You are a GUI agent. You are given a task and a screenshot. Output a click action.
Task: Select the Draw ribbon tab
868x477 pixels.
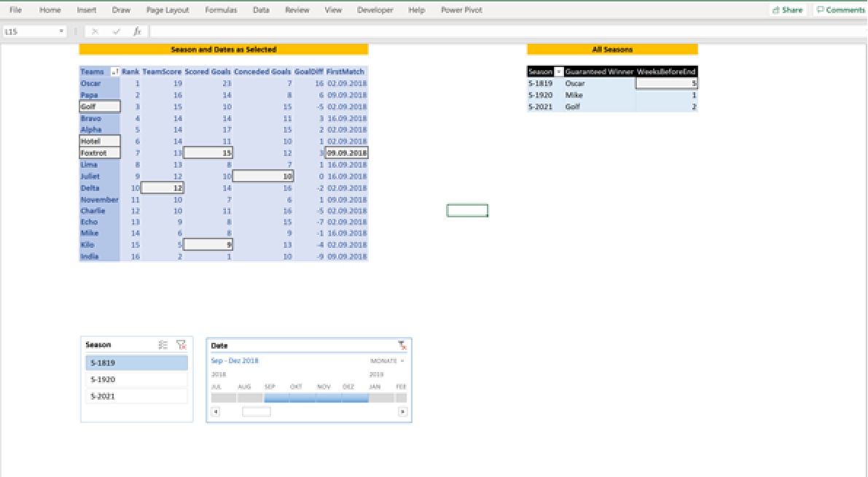point(121,10)
